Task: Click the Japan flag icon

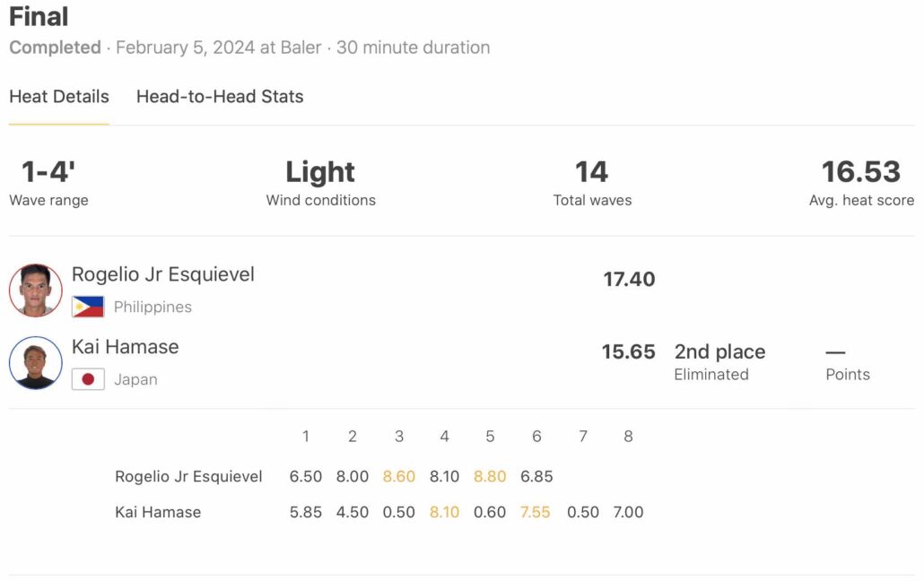Action: pos(88,379)
